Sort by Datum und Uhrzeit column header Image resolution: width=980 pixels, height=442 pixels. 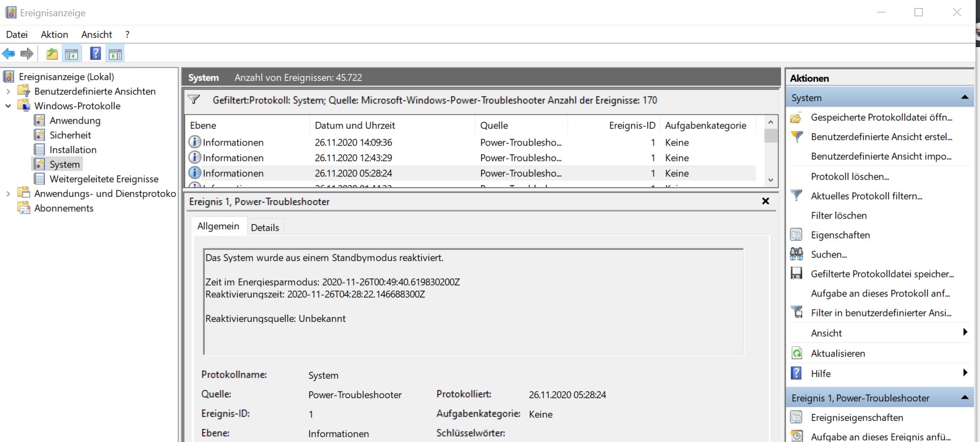392,125
